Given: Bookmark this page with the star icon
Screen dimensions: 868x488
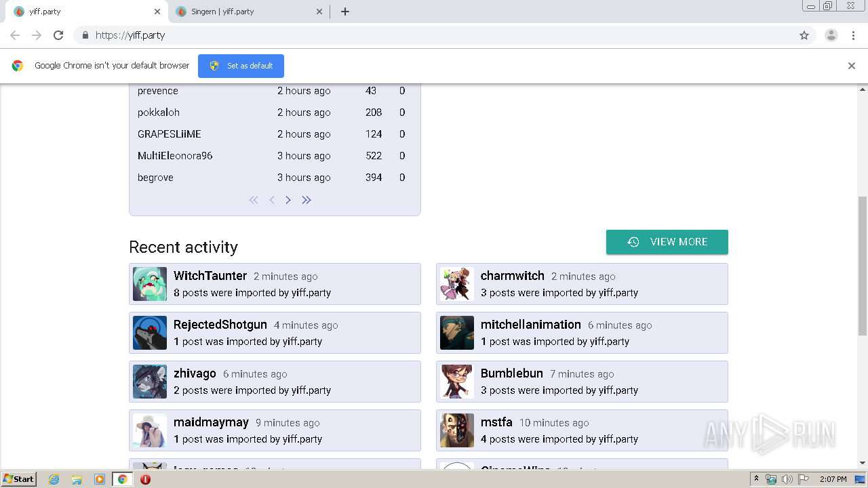Looking at the screenshot, I should click(x=804, y=35).
